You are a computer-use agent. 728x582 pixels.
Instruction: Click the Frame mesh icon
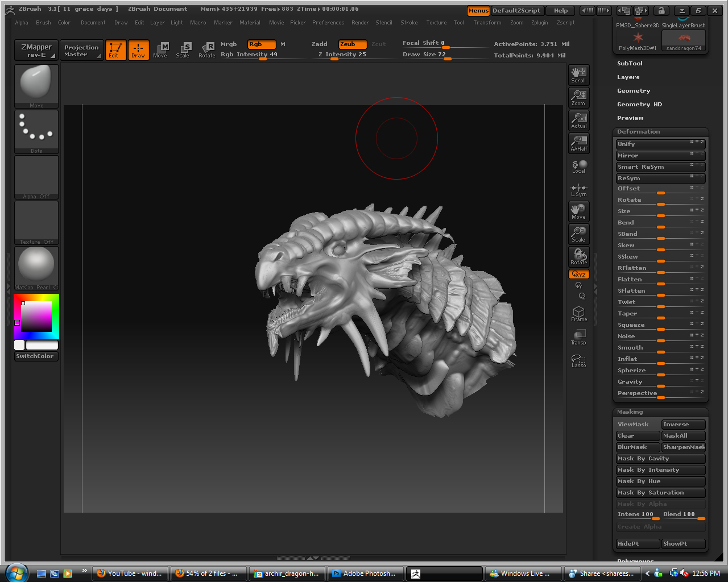[578, 314]
